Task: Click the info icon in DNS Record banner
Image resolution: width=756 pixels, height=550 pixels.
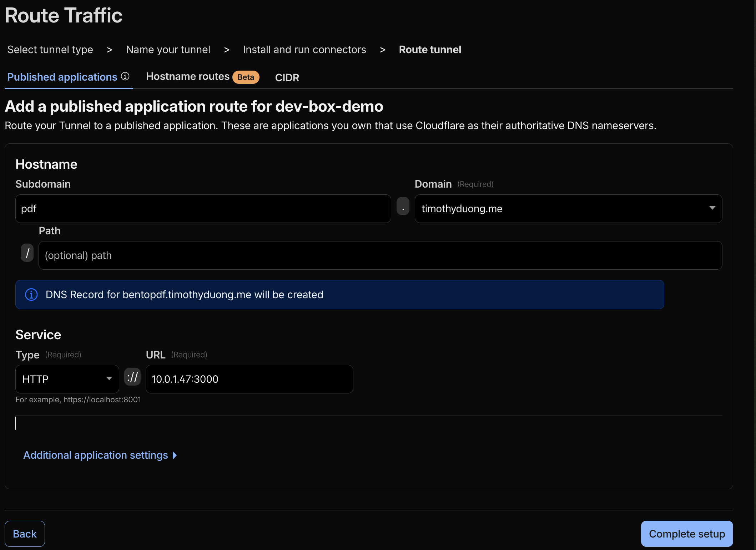Action: (31, 295)
